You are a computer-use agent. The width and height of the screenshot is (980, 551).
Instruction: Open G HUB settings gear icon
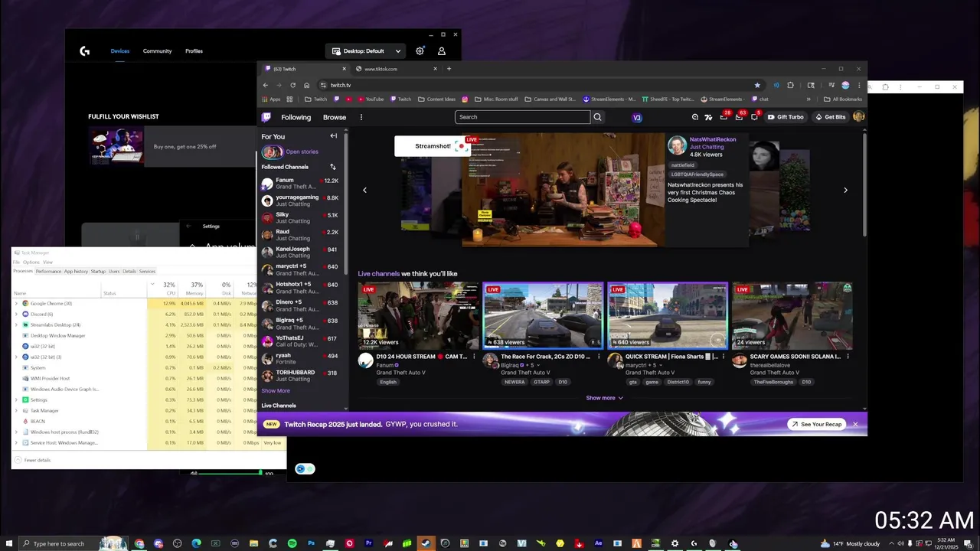click(420, 51)
